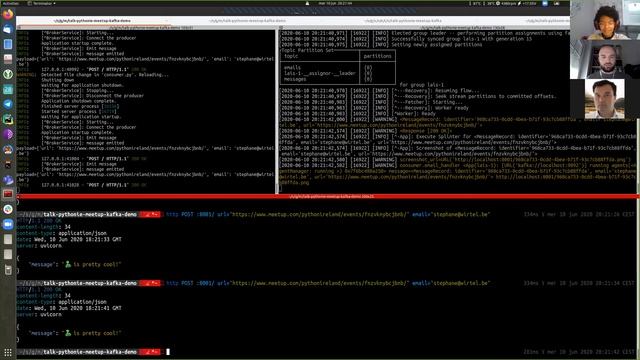The height and width of the screenshot is (360, 640).
Task: Show Applications grid at dock bottom
Action: coord(8,352)
